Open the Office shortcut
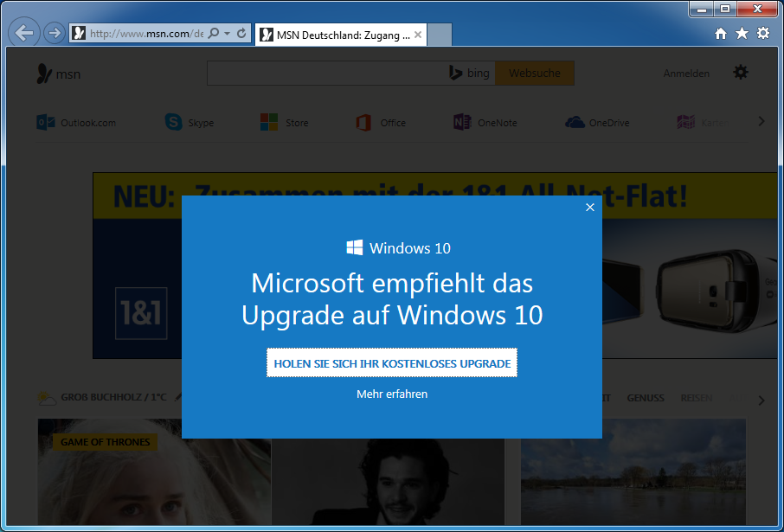 pyautogui.click(x=381, y=123)
